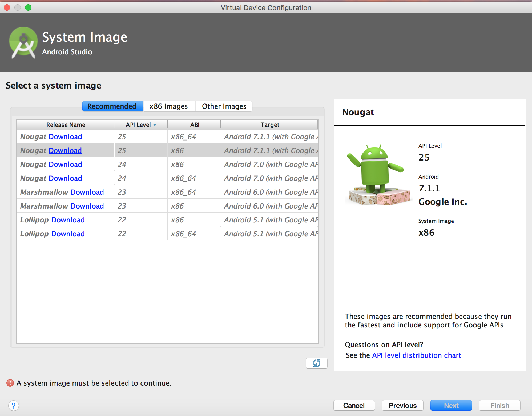Click the Target column header
The image size is (532, 416).
[269, 125]
